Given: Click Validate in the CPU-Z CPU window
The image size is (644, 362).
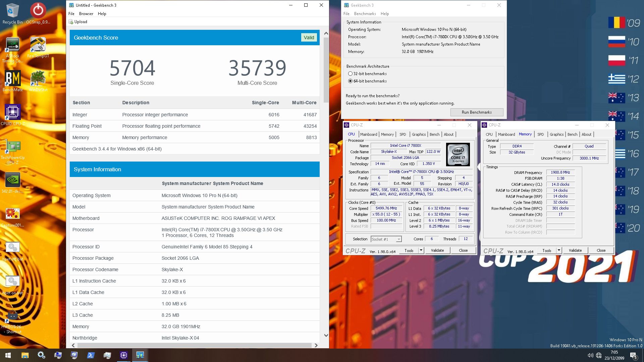Looking at the screenshot, I should (x=437, y=250).
